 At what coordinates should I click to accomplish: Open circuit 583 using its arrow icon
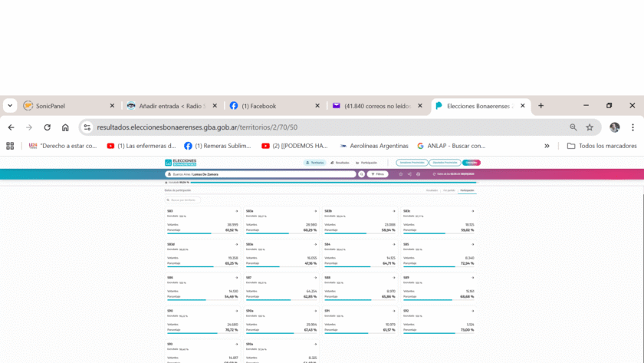click(236, 211)
